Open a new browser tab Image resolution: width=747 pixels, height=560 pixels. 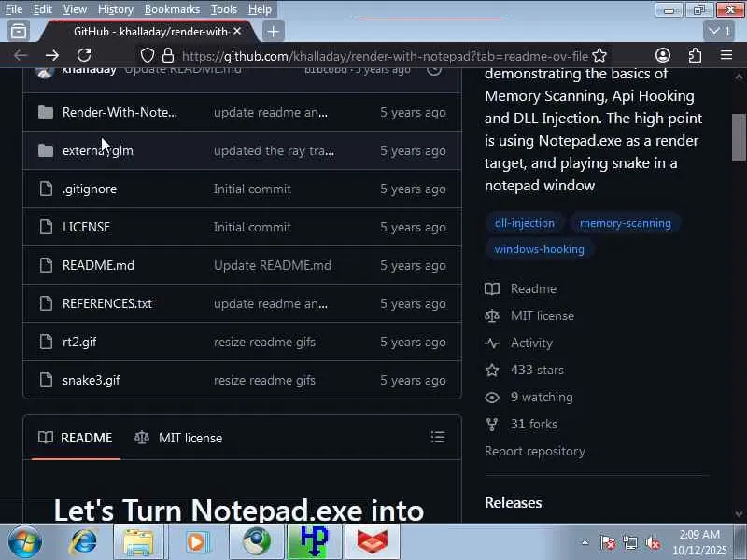(x=273, y=32)
